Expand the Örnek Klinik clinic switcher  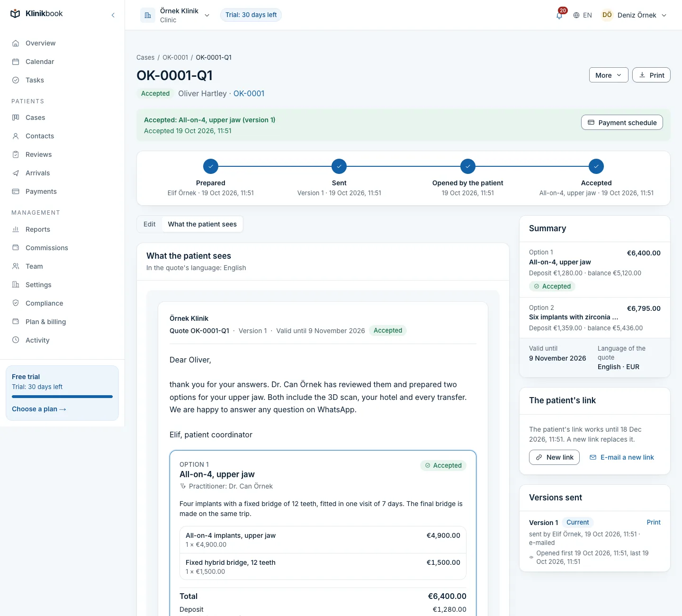pyautogui.click(x=175, y=15)
